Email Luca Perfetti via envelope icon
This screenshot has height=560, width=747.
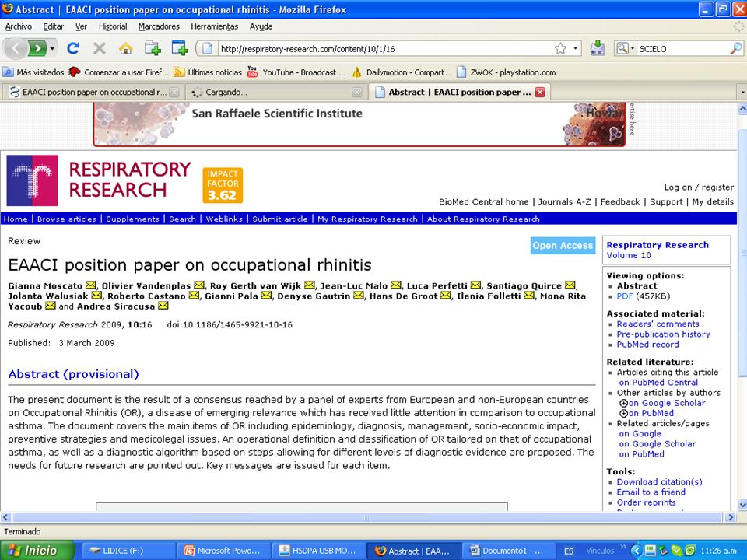coord(475,285)
